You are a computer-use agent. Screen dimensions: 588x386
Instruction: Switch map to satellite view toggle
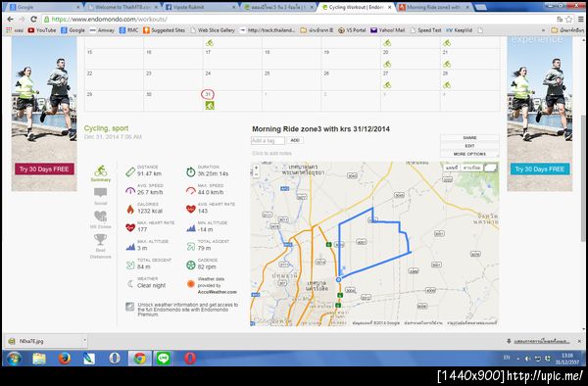click(471, 168)
